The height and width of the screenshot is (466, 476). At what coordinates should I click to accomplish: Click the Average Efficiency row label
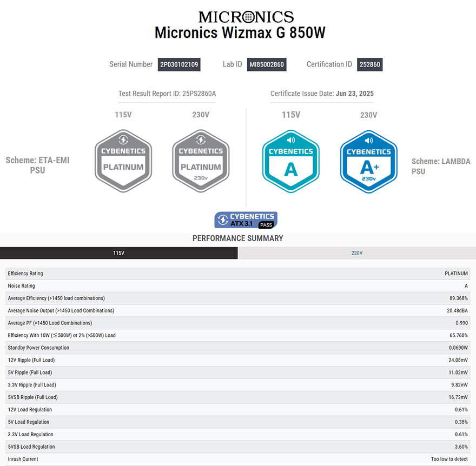point(56,298)
